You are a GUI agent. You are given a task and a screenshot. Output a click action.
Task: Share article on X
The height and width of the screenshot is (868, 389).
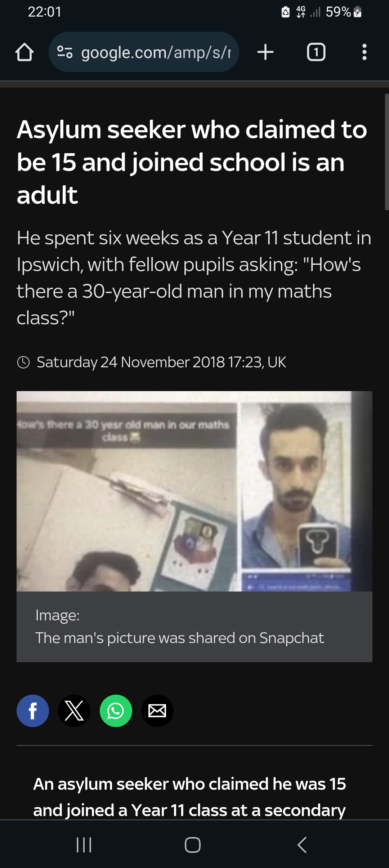(74, 711)
